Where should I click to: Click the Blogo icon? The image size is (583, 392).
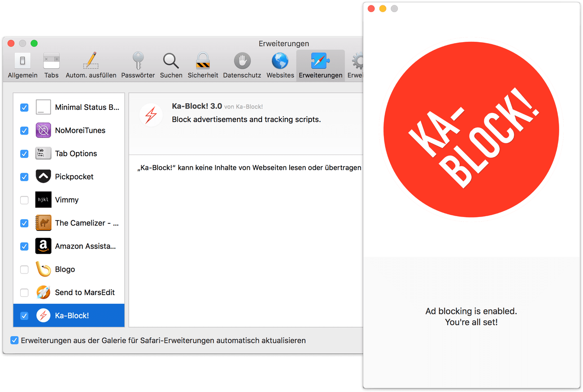coord(44,269)
